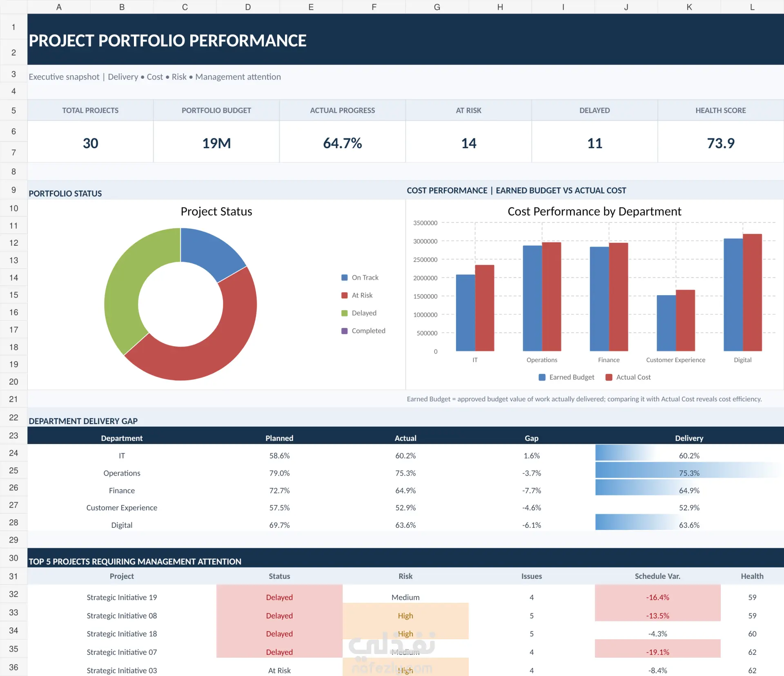
Task: Click the Health Score value 73.9
Action: click(721, 143)
